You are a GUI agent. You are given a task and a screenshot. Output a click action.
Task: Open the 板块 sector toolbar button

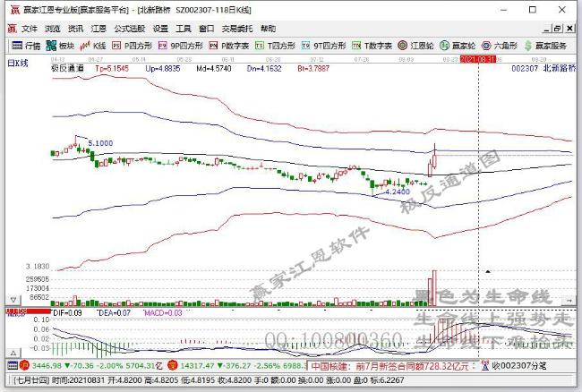(60, 46)
